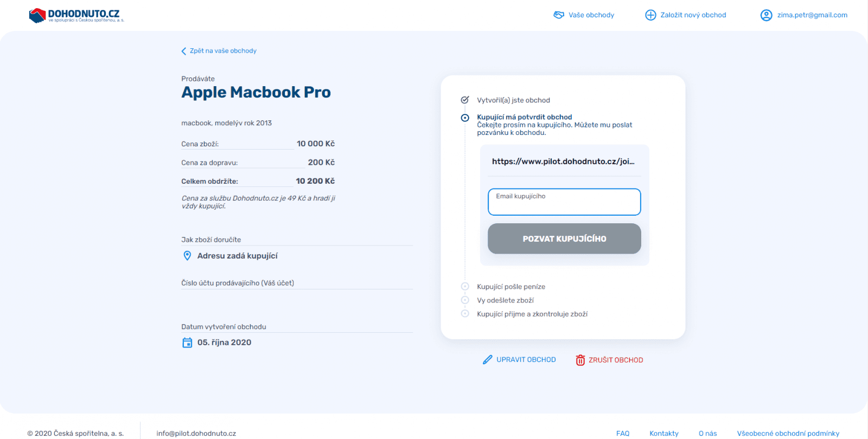Open the user profile icon
868x439 pixels.
tap(766, 15)
